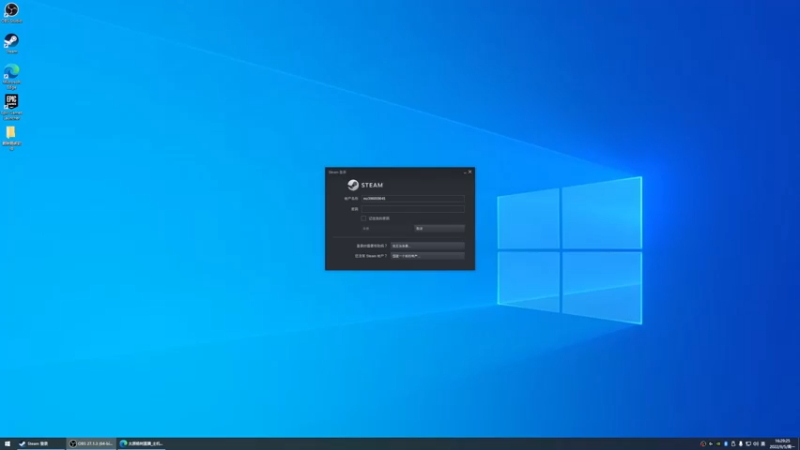Close the Steam login window
800x450 pixels.
tap(470, 172)
